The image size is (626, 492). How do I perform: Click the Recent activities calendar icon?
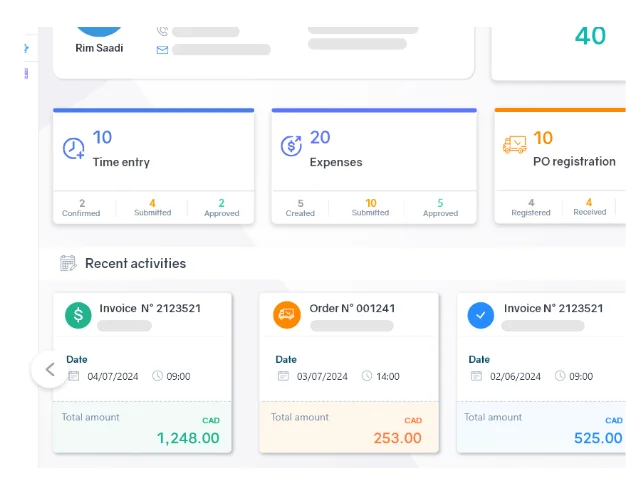(x=68, y=263)
